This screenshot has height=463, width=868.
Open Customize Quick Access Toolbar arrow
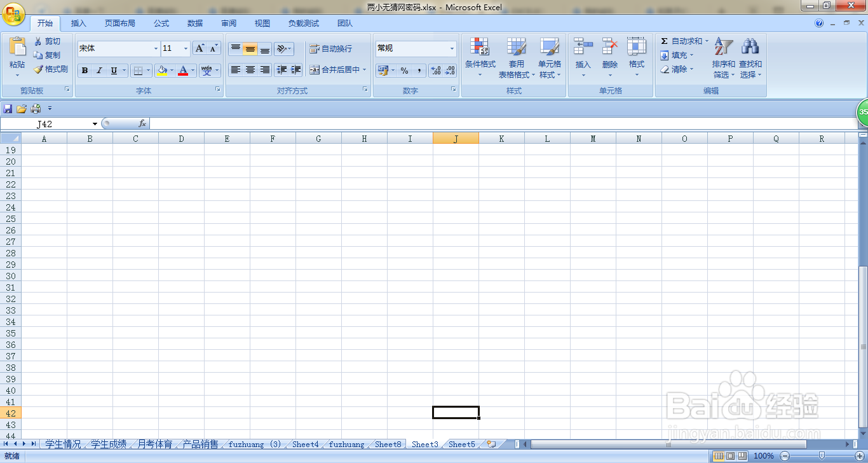(50, 109)
